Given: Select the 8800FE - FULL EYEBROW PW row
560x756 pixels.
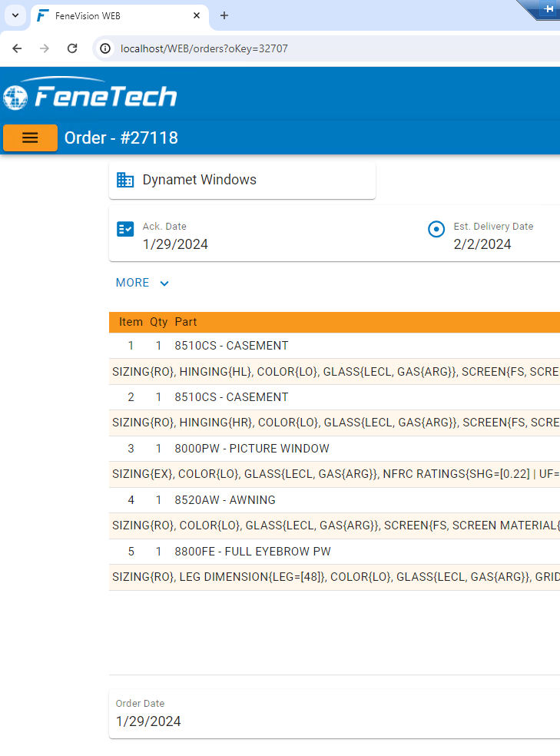Looking at the screenshot, I should tap(253, 552).
